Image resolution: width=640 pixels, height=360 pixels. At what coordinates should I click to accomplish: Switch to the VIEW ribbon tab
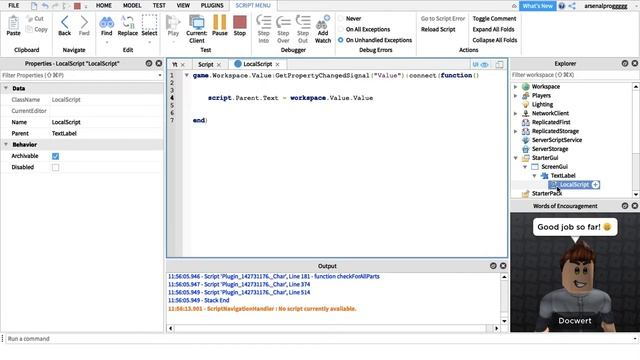point(183,5)
